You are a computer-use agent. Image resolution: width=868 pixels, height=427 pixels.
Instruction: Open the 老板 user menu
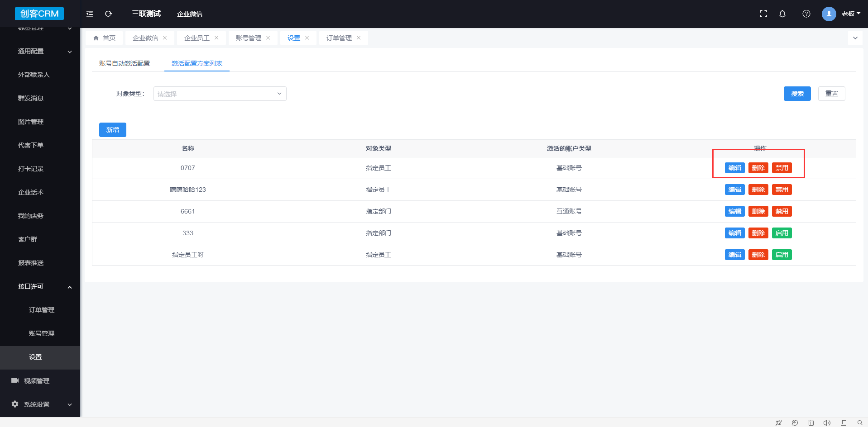click(851, 14)
